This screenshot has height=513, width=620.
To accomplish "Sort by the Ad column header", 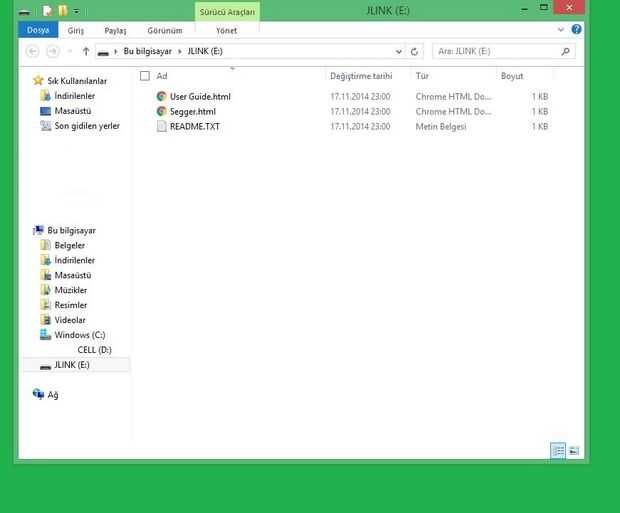I will tap(162, 76).
